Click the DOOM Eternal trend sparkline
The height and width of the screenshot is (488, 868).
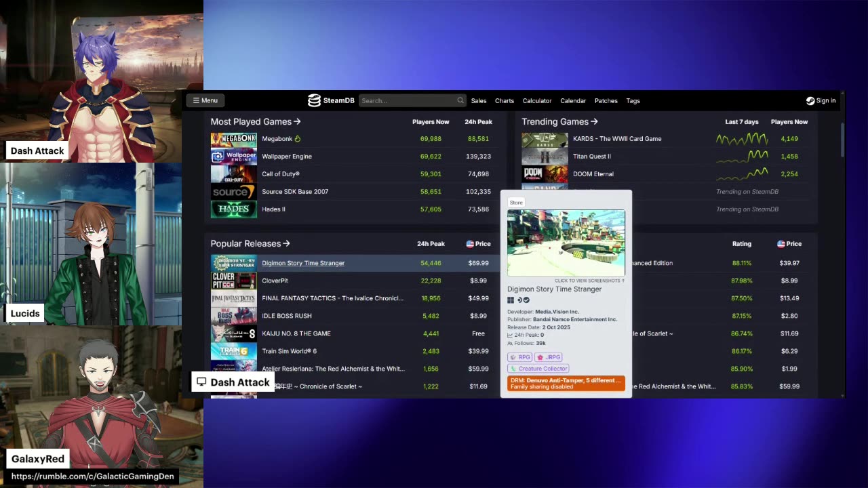click(x=742, y=174)
